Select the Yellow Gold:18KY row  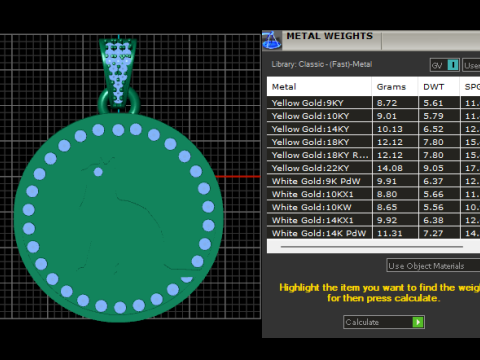(x=373, y=142)
